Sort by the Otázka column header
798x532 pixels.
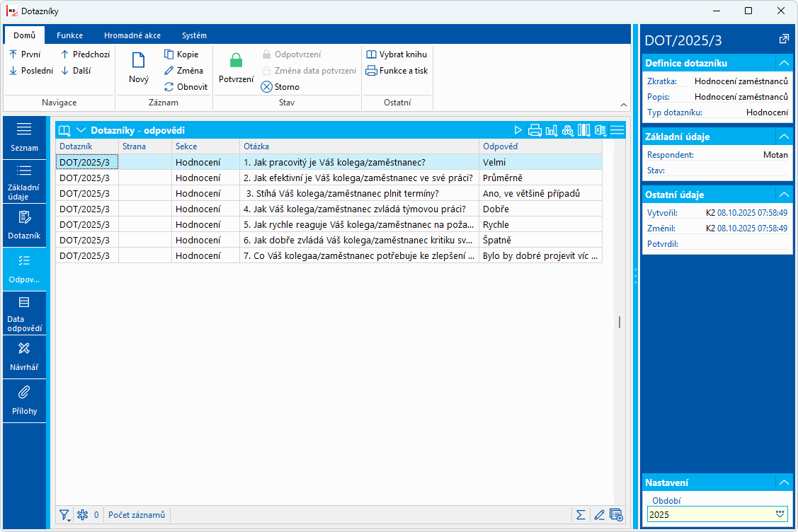tap(359, 146)
